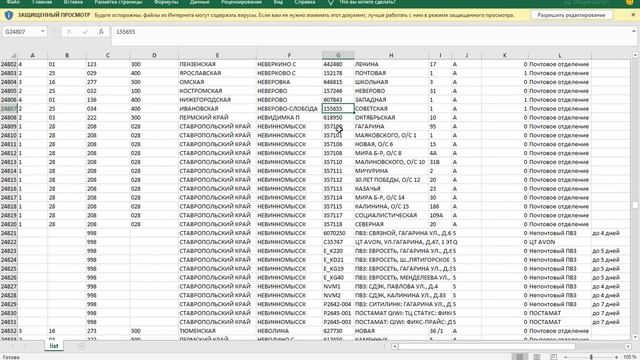Select column L header
This screenshot has height=360, width=640.
[560, 55]
